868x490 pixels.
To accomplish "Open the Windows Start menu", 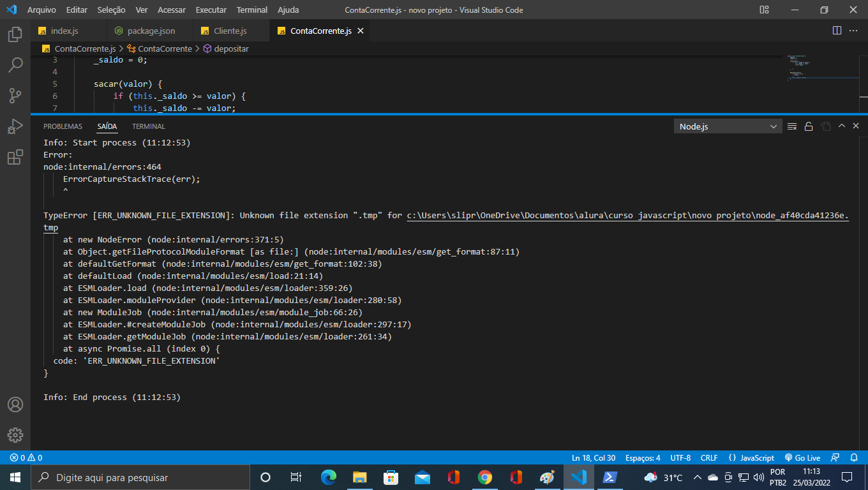I will pos(15,477).
